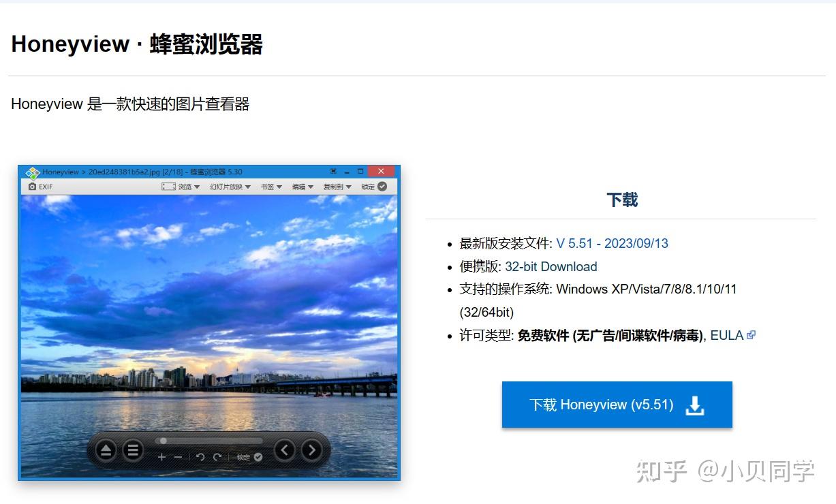Viewport: 836px width, 504px height.
Task: Open the menu via the hamburger round button
Action: pyautogui.click(x=133, y=450)
